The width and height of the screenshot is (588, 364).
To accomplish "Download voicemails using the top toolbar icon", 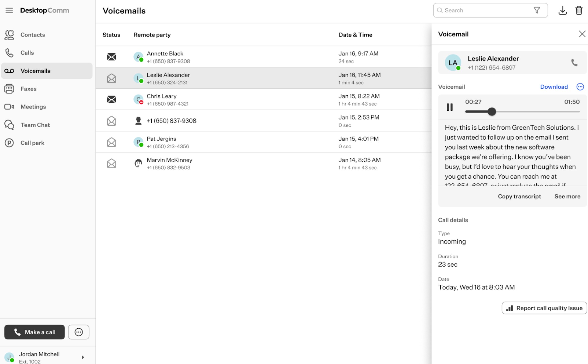I will (562, 10).
